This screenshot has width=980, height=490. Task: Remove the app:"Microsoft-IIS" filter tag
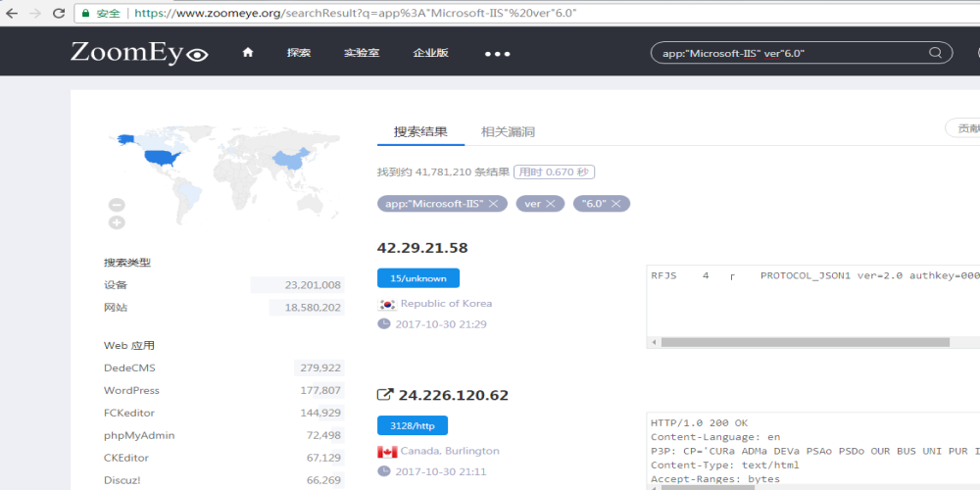pyautogui.click(x=493, y=204)
